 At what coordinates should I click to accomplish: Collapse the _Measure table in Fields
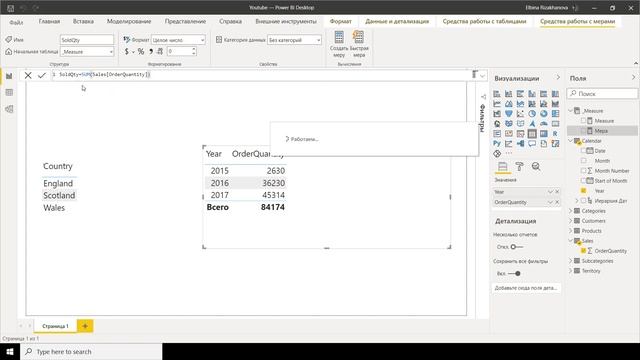click(571, 111)
